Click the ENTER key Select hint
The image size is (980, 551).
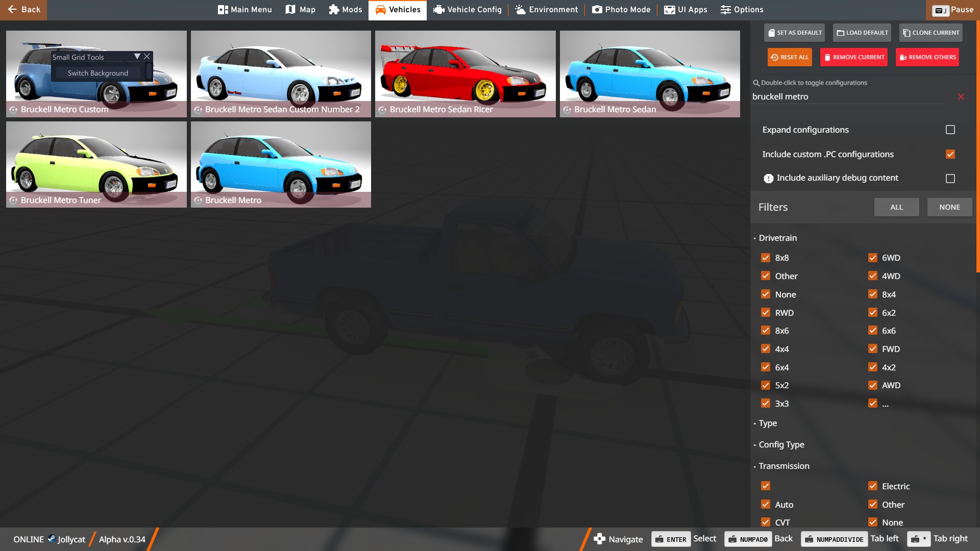[x=671, y=539]
